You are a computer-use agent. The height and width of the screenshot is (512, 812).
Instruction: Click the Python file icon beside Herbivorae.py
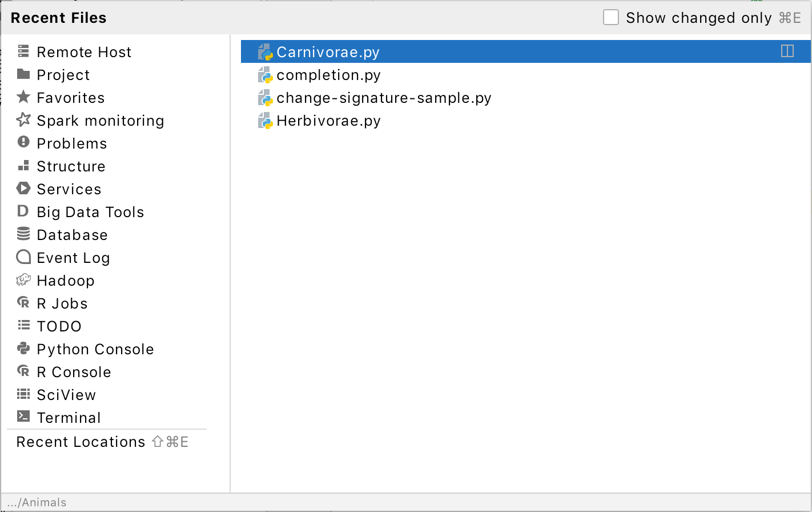[265, 121]
